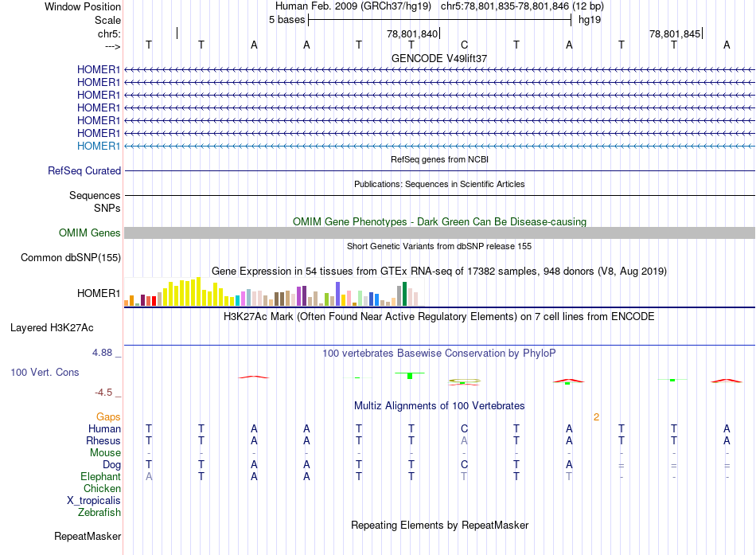Click the light-blue HOMER1 transcript label
Screen dimensions: 756x555
pyautogui.click(x=99, y=146)
